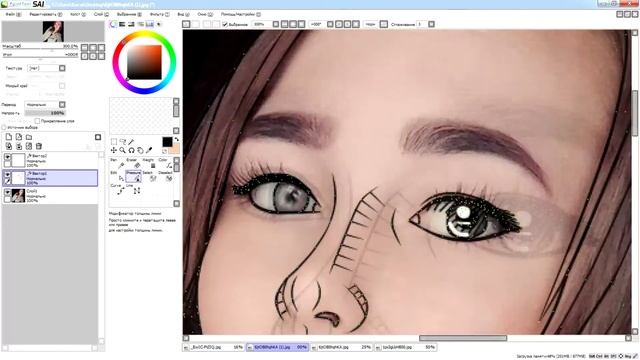Viewport: 640px width, 360px height.
Task: Click the Undo button in top toolbar
Action: coord(186,24)
